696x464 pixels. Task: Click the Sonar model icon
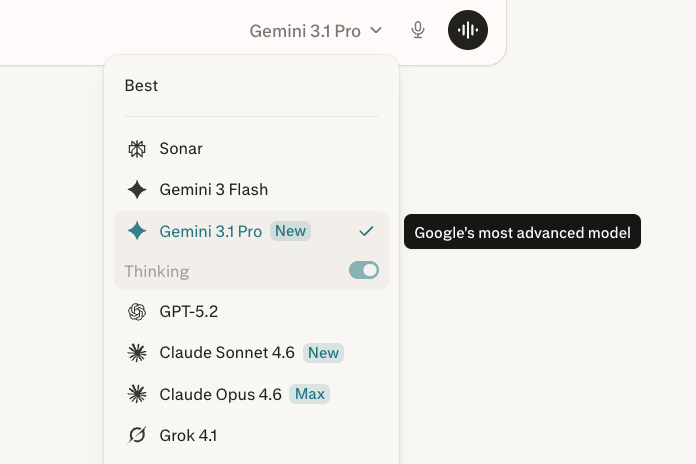pos(137,149)
